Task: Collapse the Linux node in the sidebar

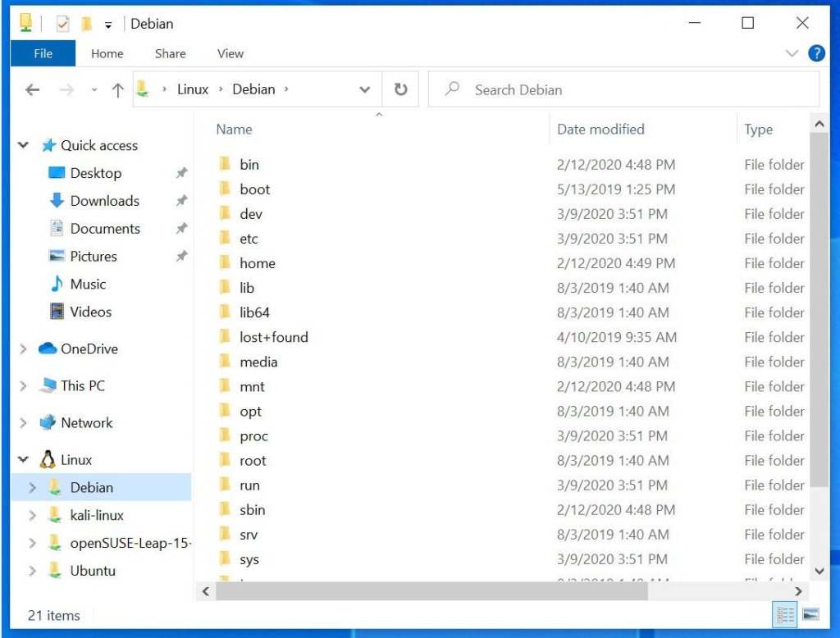Action: point(23,459)
